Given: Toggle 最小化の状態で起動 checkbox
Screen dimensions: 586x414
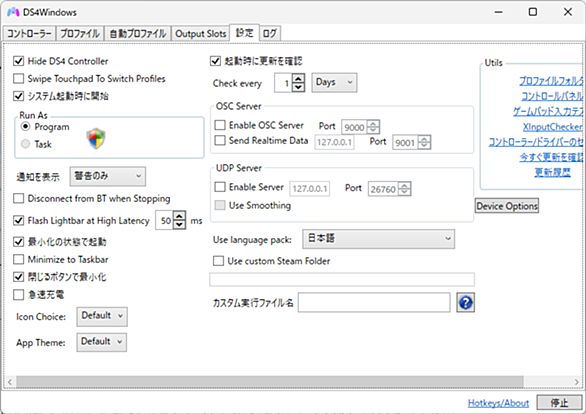Looking at the screenshot, I should pos(18,242).
